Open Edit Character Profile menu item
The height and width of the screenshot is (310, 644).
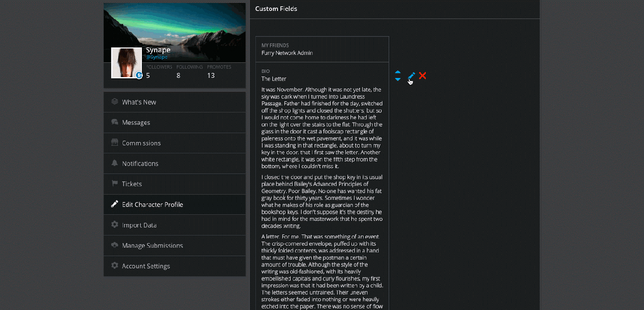click(153, 205)
